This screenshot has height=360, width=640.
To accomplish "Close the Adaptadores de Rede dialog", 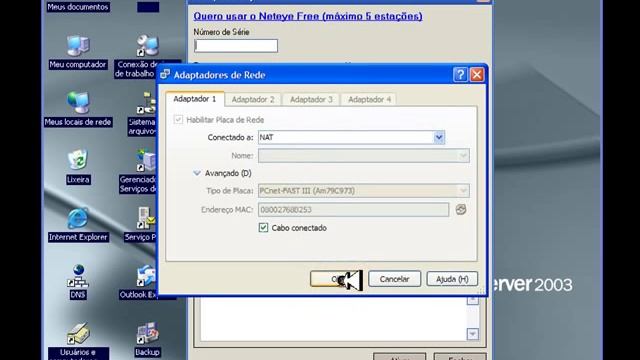I will [x=477, y=75].
